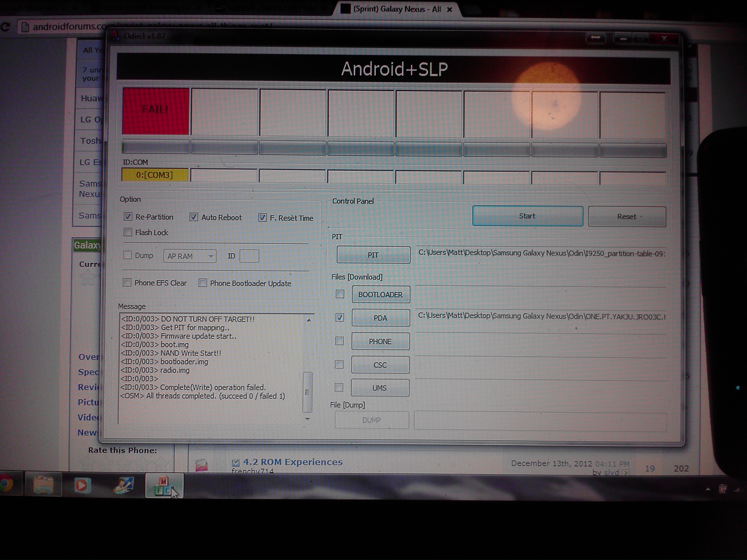Viewport: 747px width, 560px height.
Task: Click the ID input field next to AP RAM
Action: pos(249,256)
